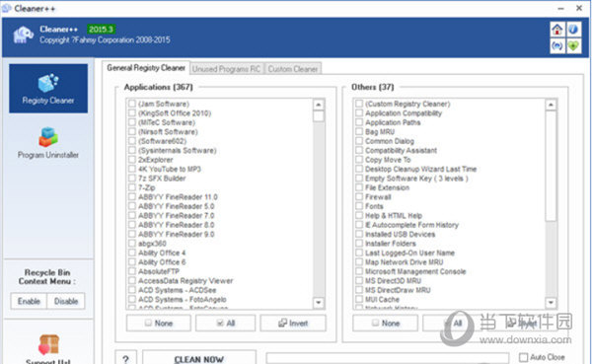592x364 pixels.
Task: Select AccessData Registry Viewer row
Action: 185,280
